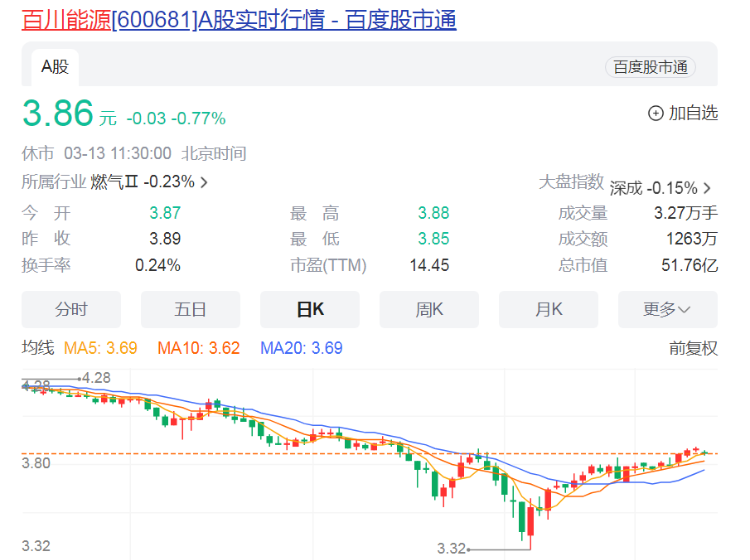The height and width of the screenshot is (560, 750).
Task: Select the 月K chart tab
Action: (549, 309)
